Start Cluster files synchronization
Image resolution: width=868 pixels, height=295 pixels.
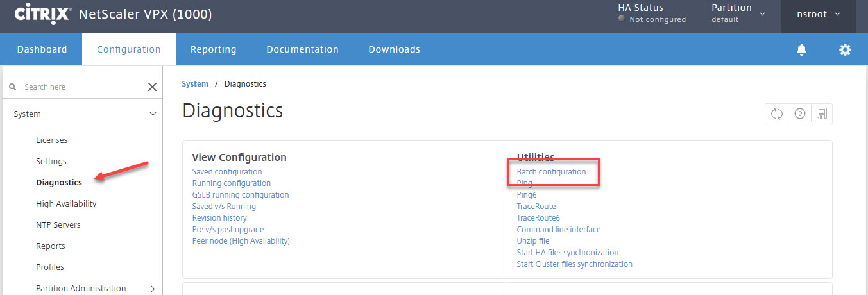pyautogui.click(x=575, y=264)
